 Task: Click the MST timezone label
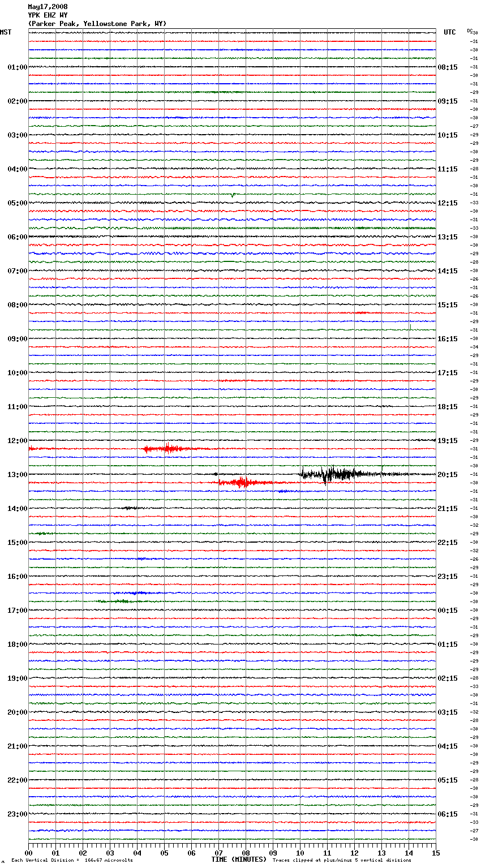6,32
